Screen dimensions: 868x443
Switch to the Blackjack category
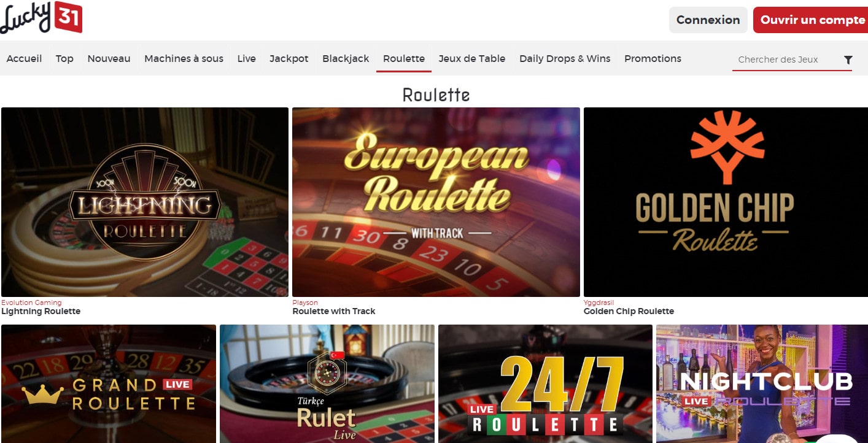pyautogui.click(x=346, y=59)
